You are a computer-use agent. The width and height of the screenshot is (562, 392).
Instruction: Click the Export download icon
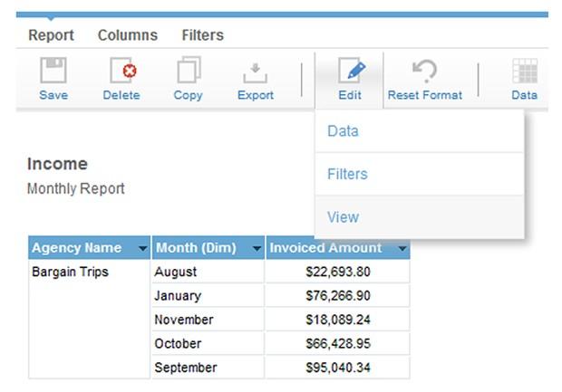256,72
